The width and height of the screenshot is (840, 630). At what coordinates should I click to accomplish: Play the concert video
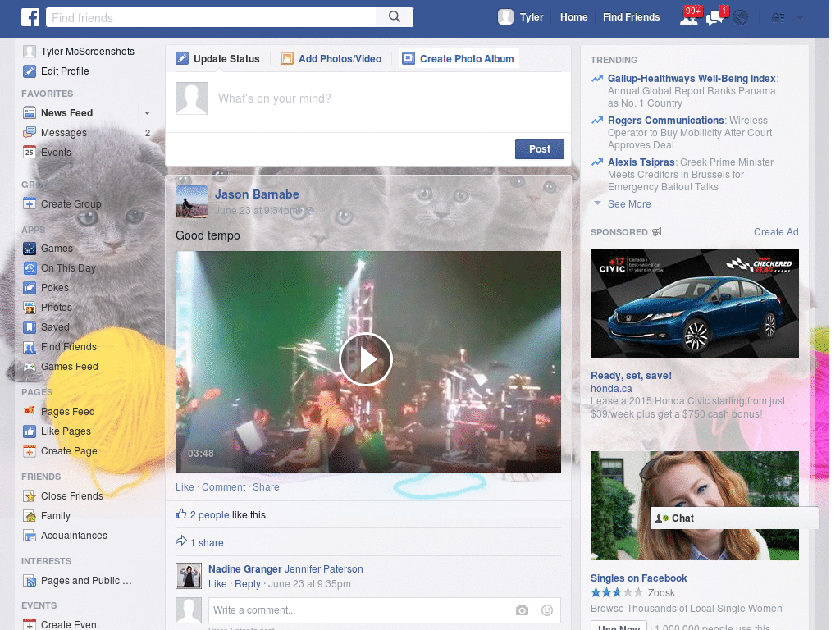tap(367, 359)
